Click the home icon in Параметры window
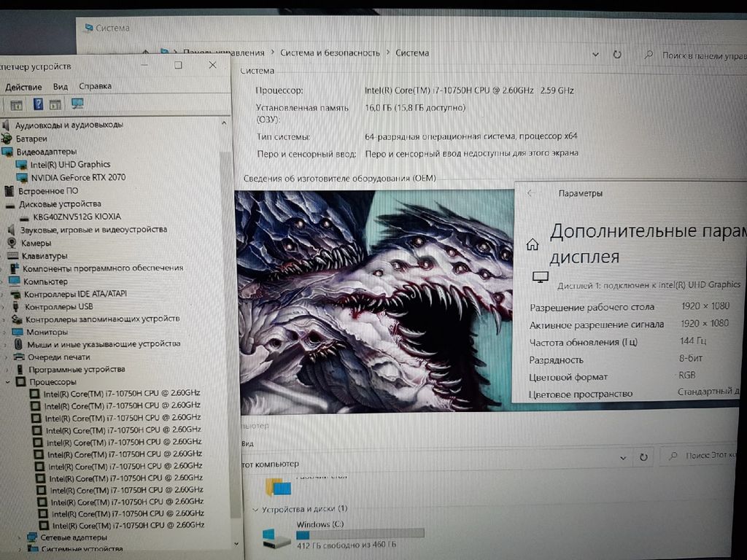This screenshot has width=747, height=560. pyautogui.click(x=533, y=244)
